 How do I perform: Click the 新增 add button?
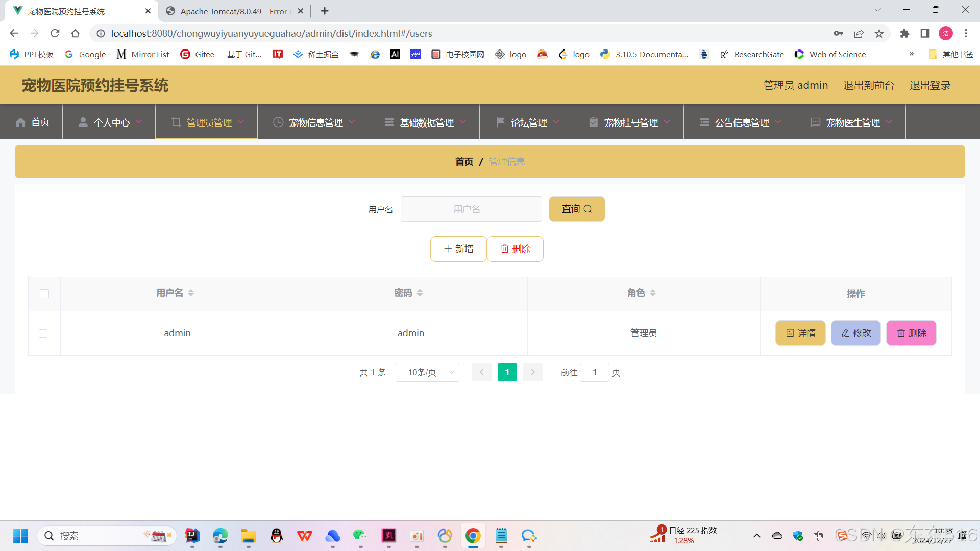(x=458, y=249)
